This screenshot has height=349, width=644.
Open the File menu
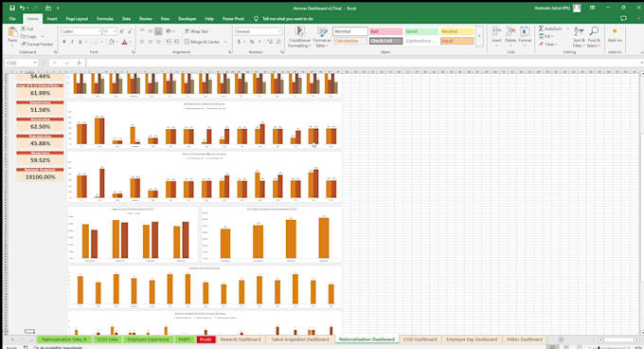point(12,19)
